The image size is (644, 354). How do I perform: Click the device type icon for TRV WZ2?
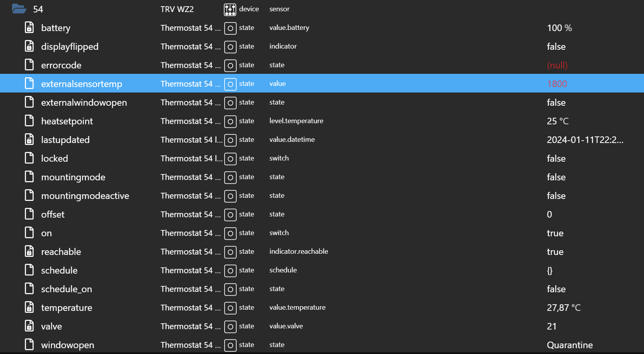(x=230, y=9)
